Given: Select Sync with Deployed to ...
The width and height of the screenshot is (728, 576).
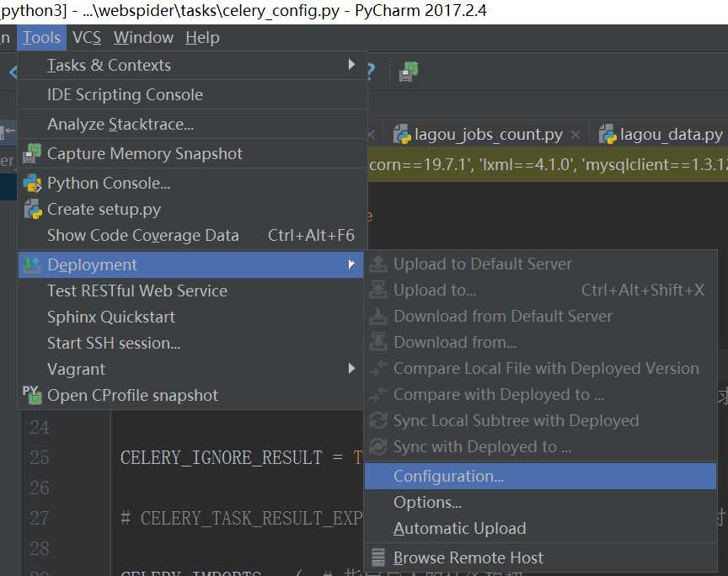Looking at the screenshot, I should click(x=540, y=446).
